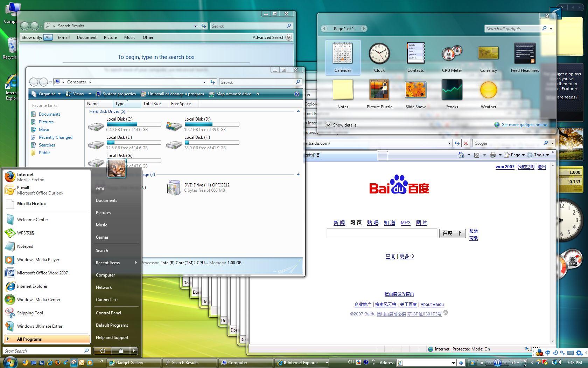Select the Clock gadget icon

click(379, 53)
